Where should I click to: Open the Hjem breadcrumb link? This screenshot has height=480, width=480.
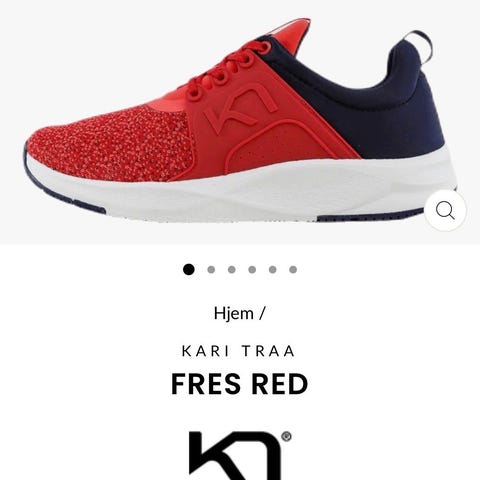[x=234, y=313]
